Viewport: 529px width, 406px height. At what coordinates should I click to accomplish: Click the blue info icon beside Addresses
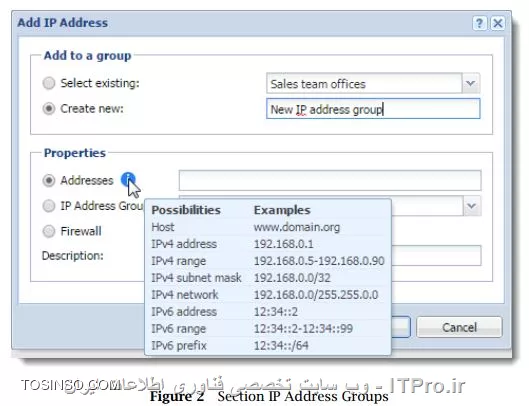tap(128, 180)
